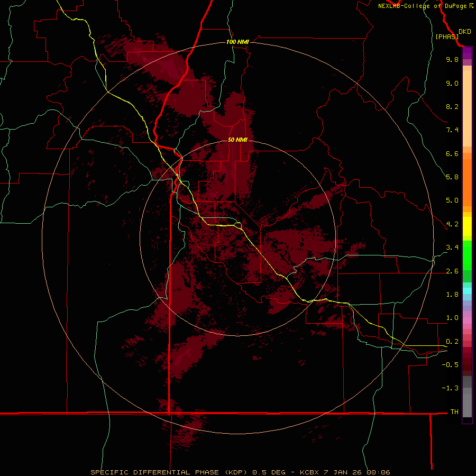Click the 1.8 scale value
Image resolution: width=476 pixels, height=476 pixels.
tap(452, 295)
